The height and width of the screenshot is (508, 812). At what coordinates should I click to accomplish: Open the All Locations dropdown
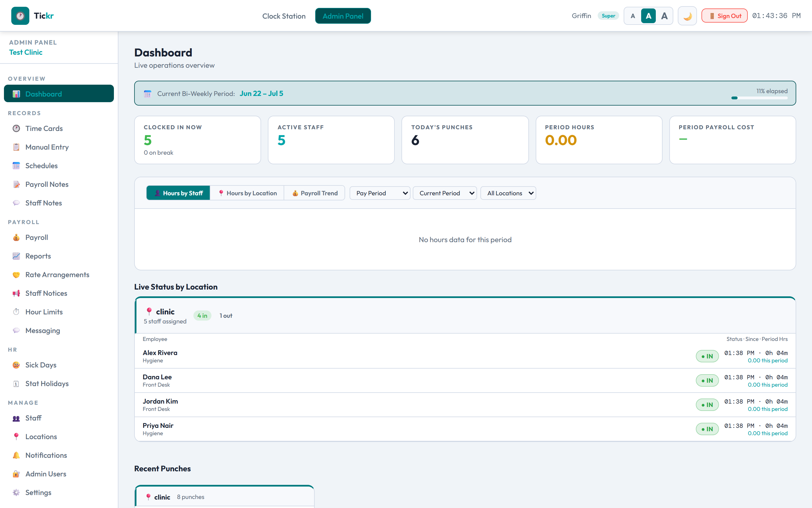(x=508, y=193)
